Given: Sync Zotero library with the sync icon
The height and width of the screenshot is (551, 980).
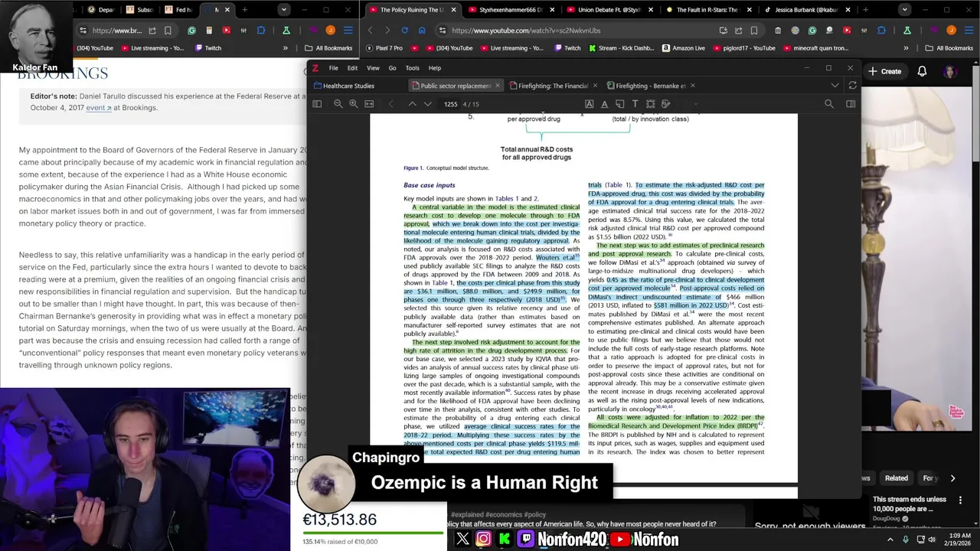Looking at the screenshot, I should point(852,86).
